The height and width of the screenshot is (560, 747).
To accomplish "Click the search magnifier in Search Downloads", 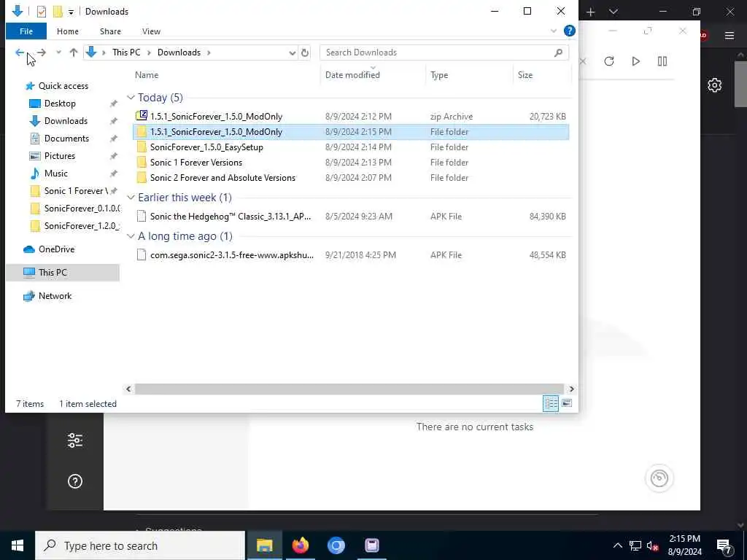I will [558, 52].
